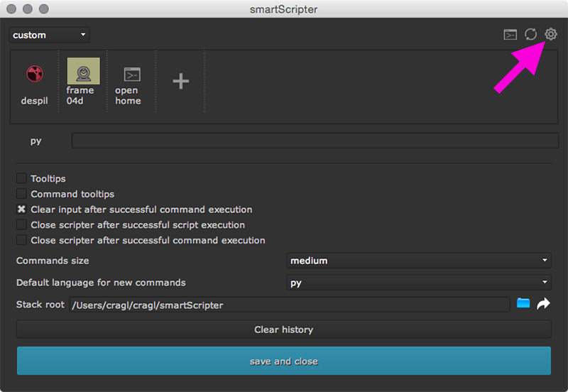Click the reload refresh icon
Screen dimensions: 568x392
pyautogui.click(x=530, y=34)
